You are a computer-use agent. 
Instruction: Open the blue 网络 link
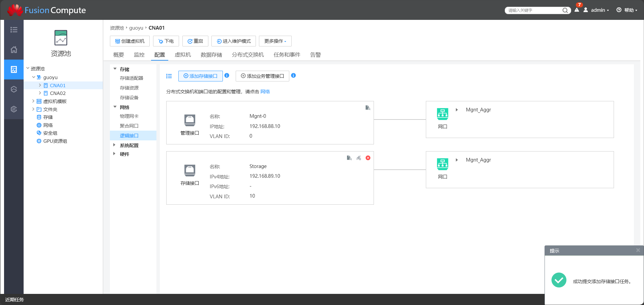[x=265, y=92]
